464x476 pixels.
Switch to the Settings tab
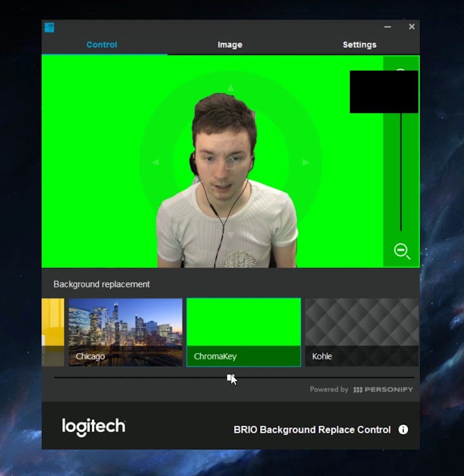(x=359, y=44)
